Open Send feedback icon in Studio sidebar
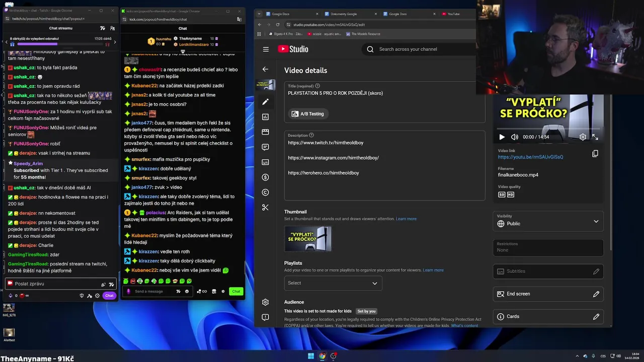Viewport: 644px width, 362px height. pyautogui.click(x=265, y=317)
